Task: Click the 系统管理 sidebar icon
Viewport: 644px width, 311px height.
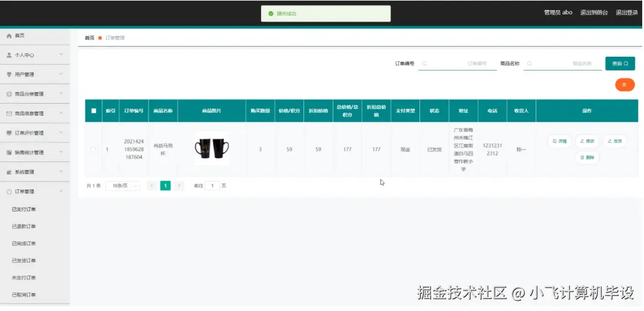Action: coord(9,172)
